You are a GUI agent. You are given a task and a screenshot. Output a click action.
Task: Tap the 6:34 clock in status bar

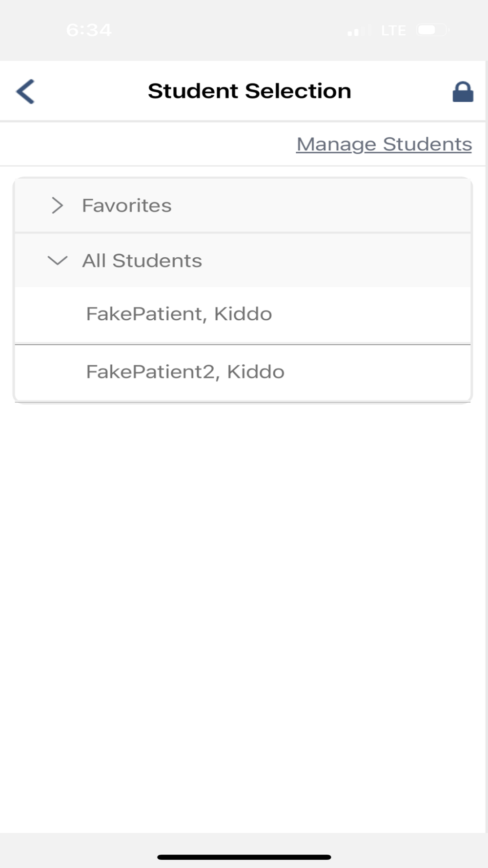coord(89,30)
